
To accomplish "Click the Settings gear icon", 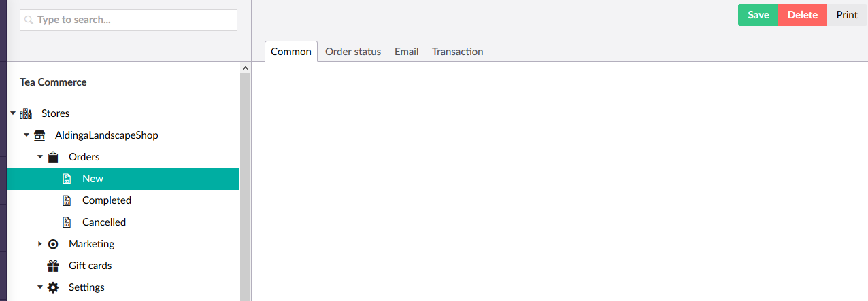I will 53,287.
